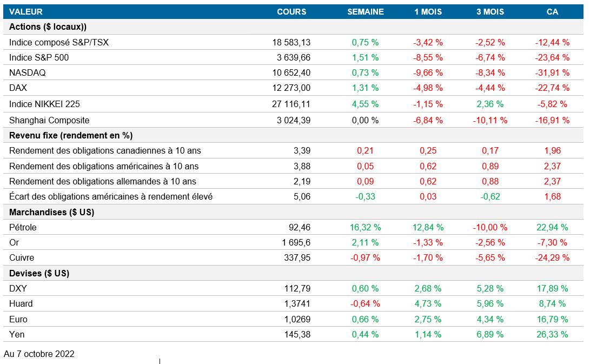Select the Actions ($ locaux) section heading

48,27
